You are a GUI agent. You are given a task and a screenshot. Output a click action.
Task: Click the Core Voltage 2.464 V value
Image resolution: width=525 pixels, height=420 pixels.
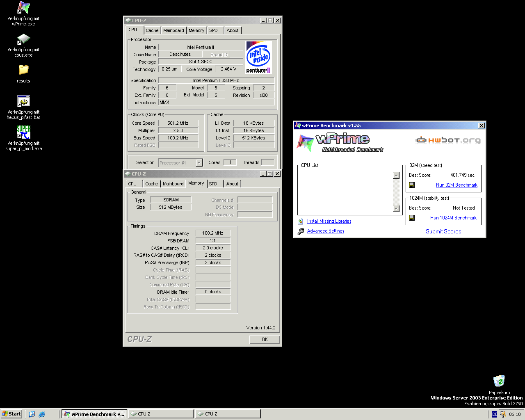(229, 69)
